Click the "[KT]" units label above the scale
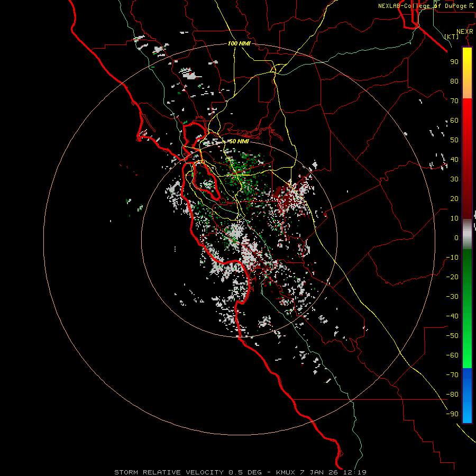 tap(452, 36)
